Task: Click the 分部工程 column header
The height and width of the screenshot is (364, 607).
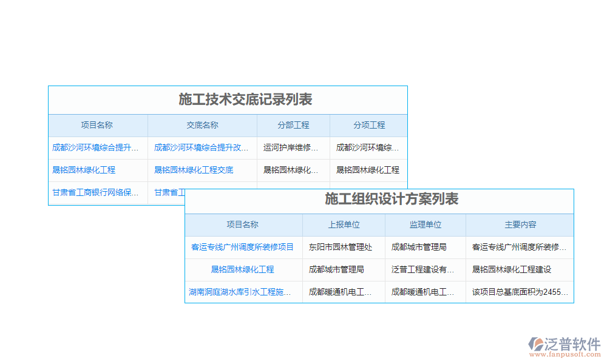Action: pyautogui.click(x=293, y=125)
